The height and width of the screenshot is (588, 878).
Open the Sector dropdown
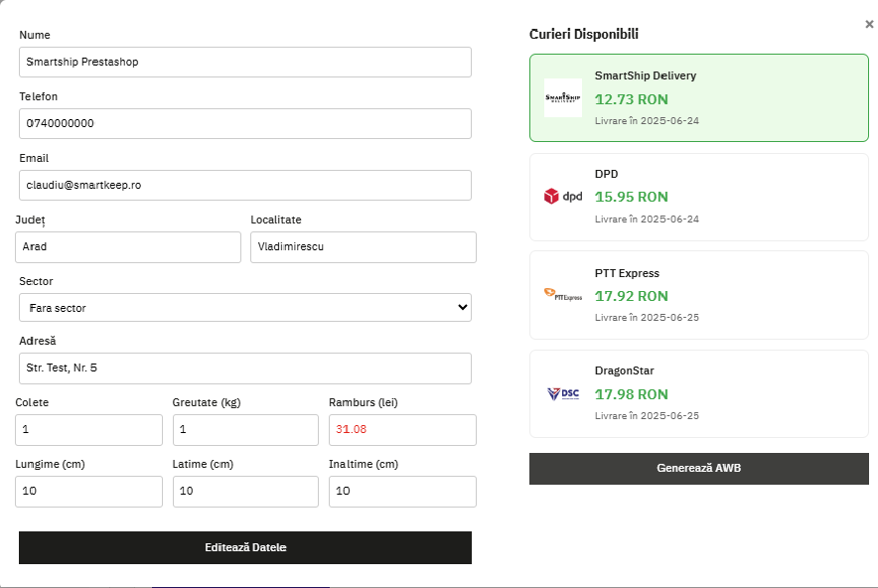coord(244,308)
